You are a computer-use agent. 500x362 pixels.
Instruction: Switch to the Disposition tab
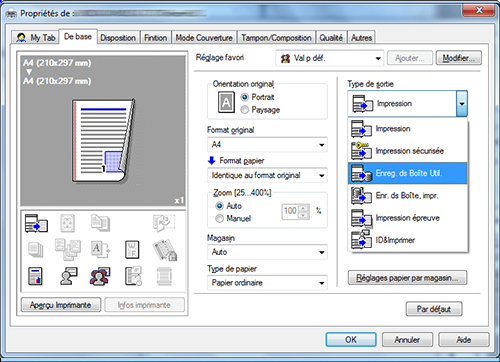pos(118,38)
